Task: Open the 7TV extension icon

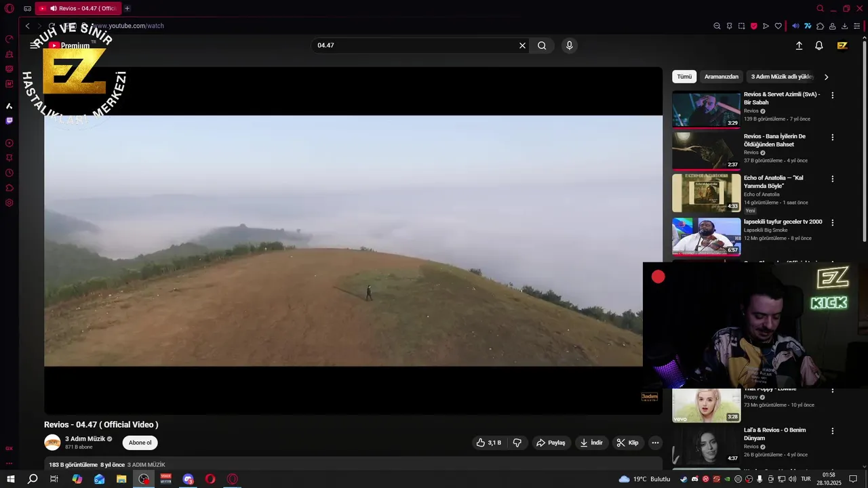Action: pos(808,26)
